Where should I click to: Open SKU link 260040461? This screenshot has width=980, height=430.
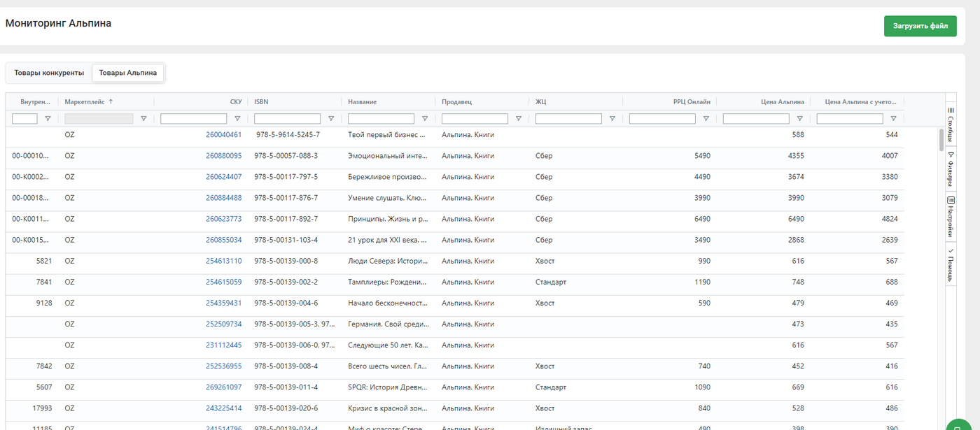coord(224,134)
